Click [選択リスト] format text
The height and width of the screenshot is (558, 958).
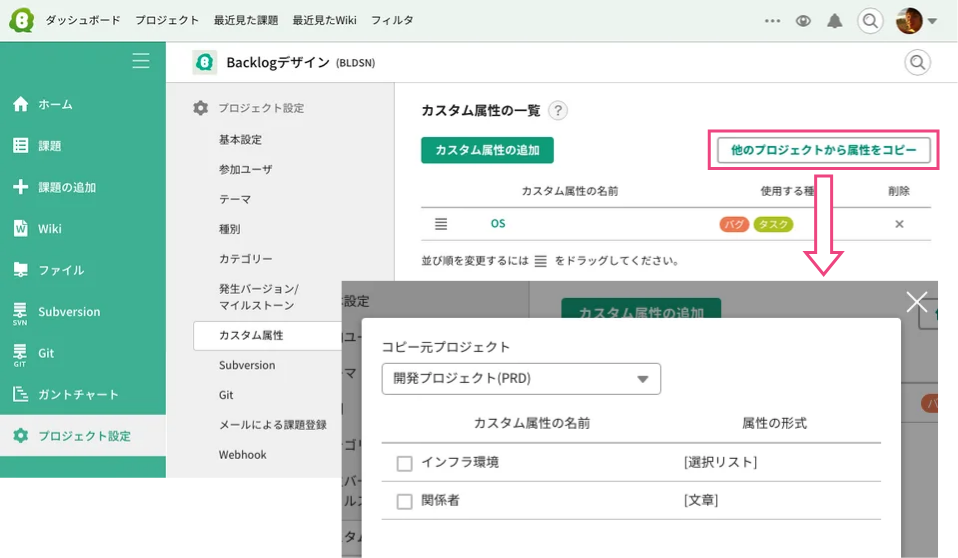[x=720, y=463]
